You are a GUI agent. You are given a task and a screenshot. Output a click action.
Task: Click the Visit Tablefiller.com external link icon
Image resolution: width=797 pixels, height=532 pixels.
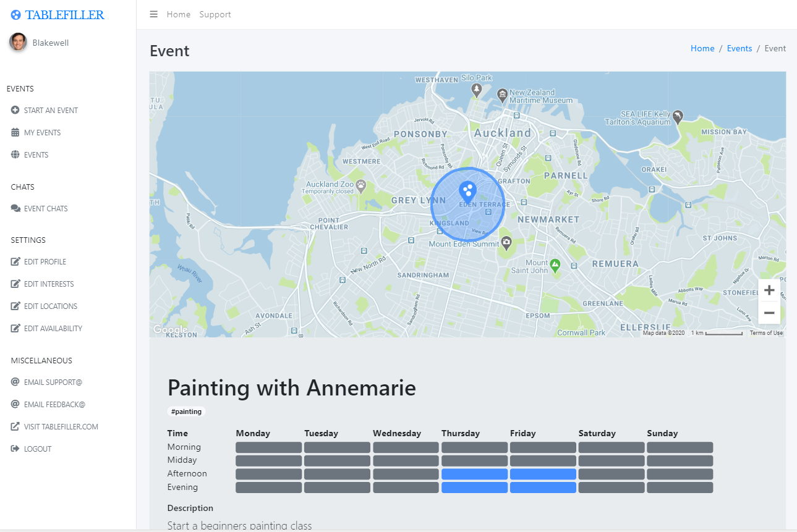pyautogui.click(x=15, y=426)
